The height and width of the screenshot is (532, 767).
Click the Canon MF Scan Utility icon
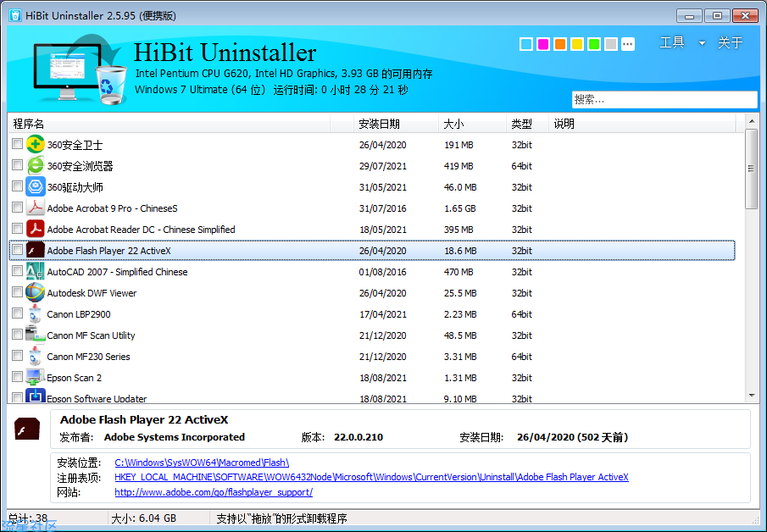coord(36,335)
